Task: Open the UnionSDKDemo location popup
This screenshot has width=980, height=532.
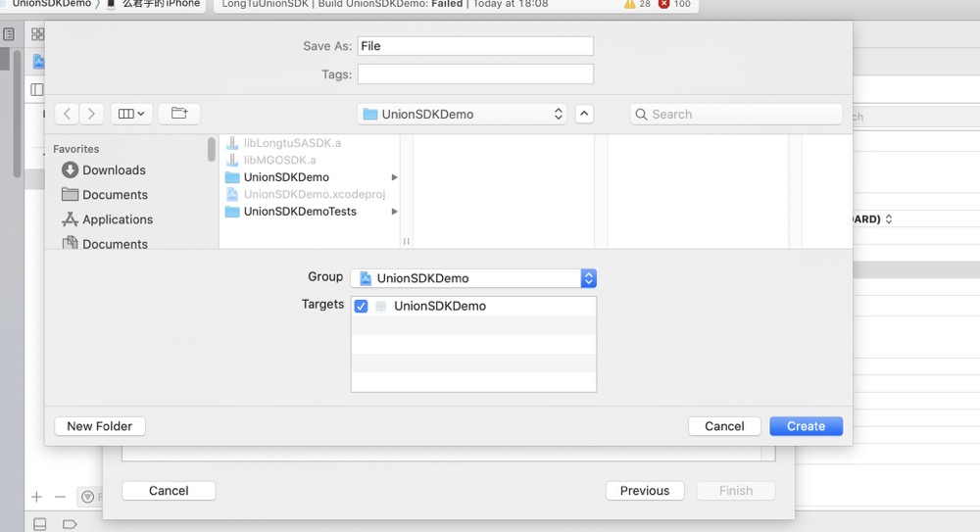Action: (x=463, y=114)
